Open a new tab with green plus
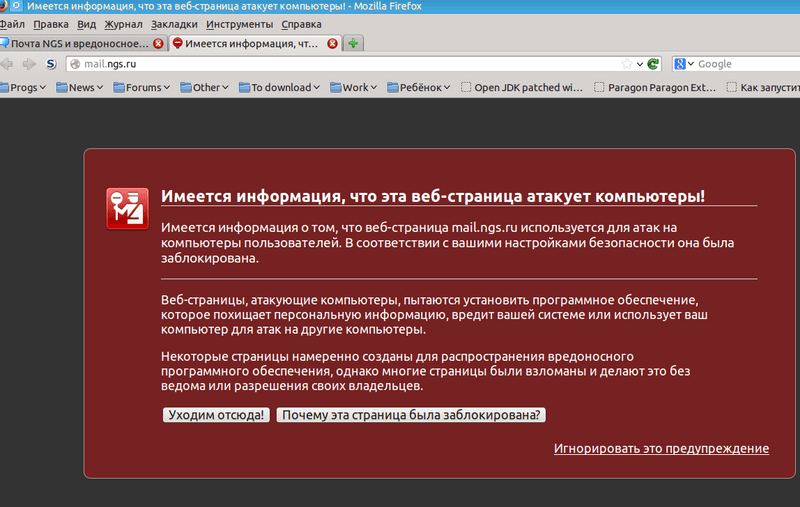 tap(353, 43)
